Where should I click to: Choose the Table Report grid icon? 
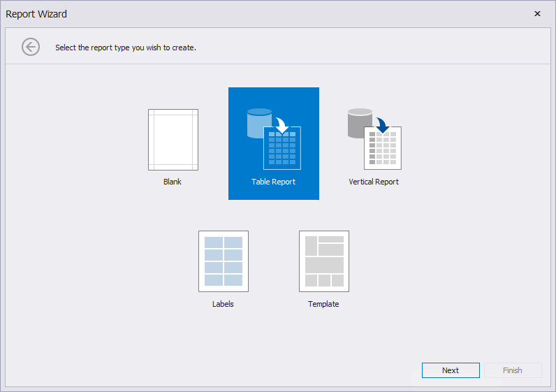[x=282, y=149]
